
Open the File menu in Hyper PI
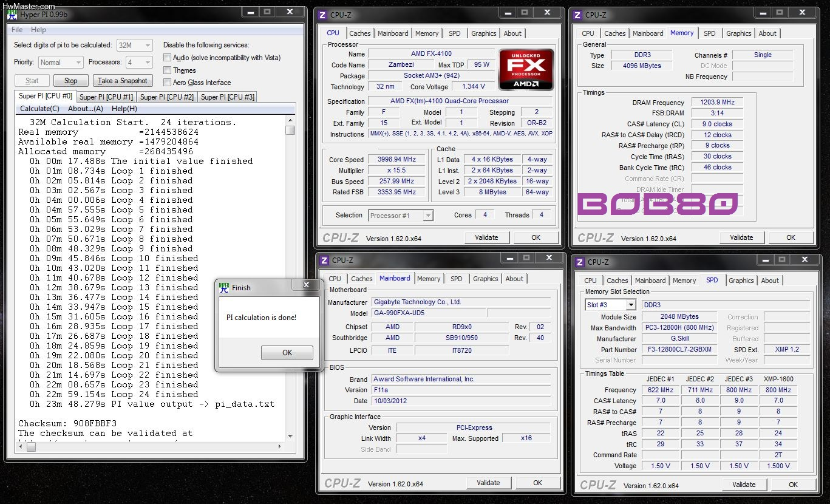[17, 30]
